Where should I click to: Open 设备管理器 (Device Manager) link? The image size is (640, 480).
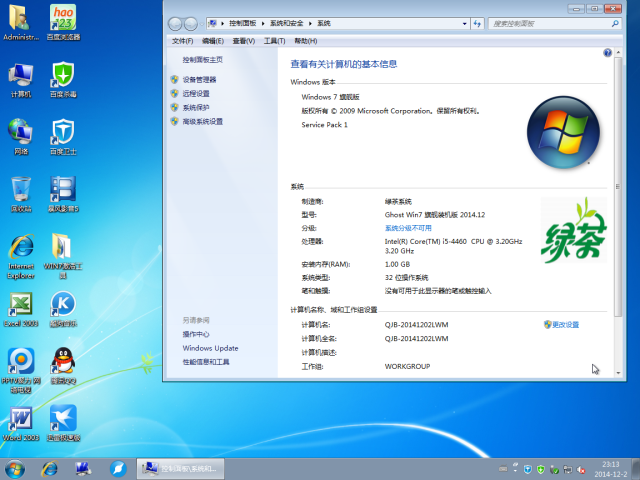tap(199, 80)
